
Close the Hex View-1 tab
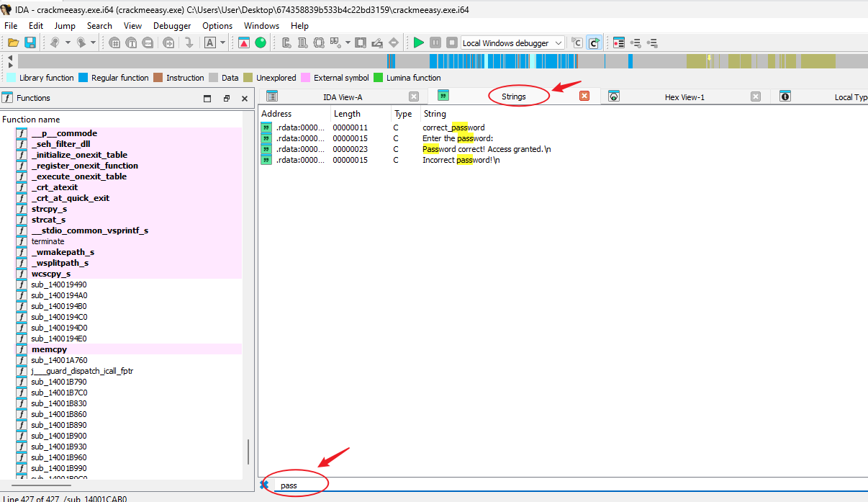[756, 97]
